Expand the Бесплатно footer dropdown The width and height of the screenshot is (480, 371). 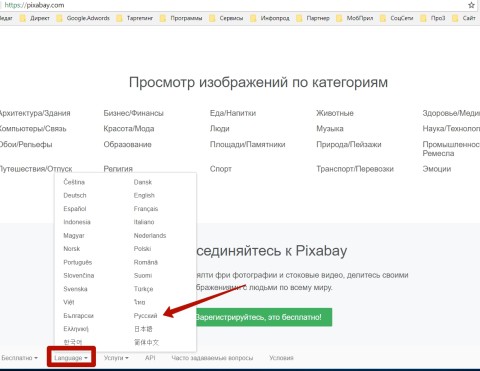19,358
